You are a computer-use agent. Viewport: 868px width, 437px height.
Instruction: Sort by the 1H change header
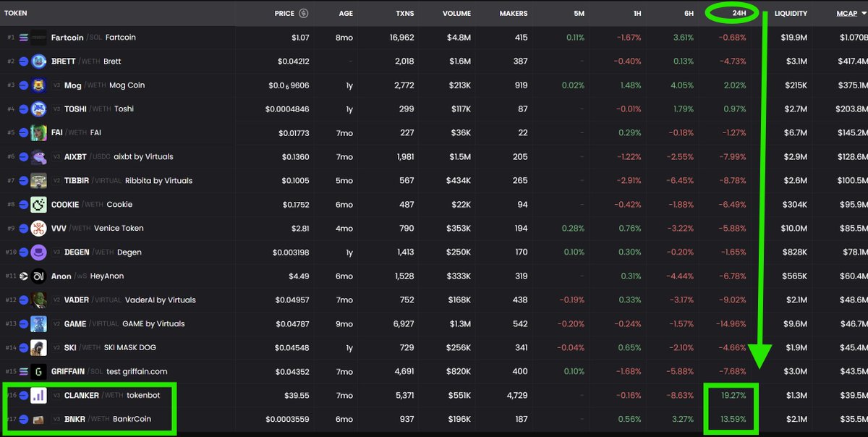tap(636, 13)
